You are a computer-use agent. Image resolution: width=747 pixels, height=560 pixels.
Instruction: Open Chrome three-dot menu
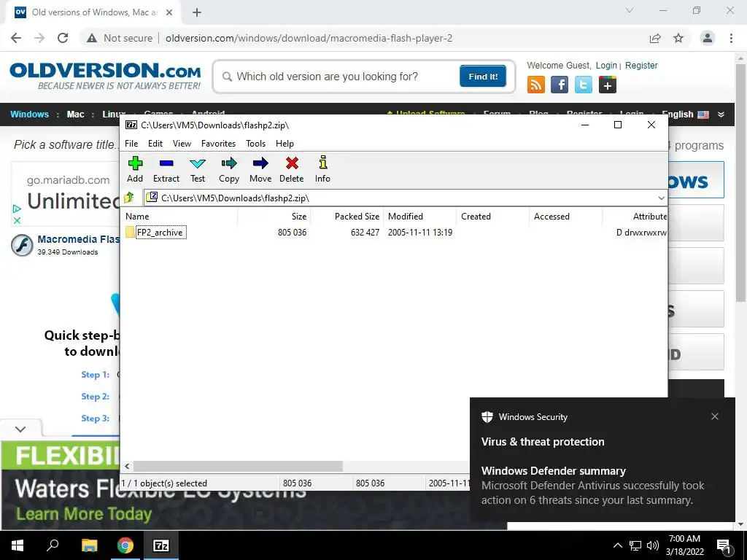coord(731,38)
